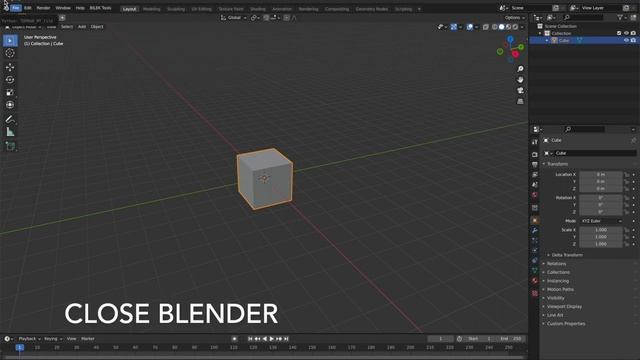
Task: Click the pan view hand icon
Action: click(520, 80)
